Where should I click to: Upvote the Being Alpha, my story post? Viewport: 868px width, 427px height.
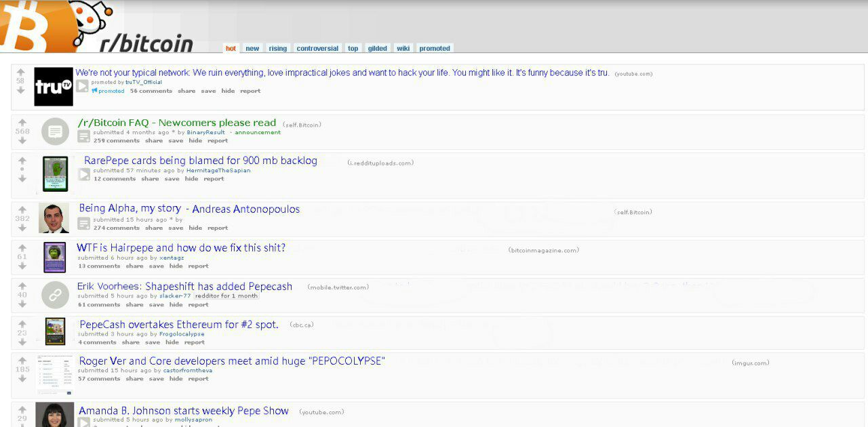click(x=22, y=209)
